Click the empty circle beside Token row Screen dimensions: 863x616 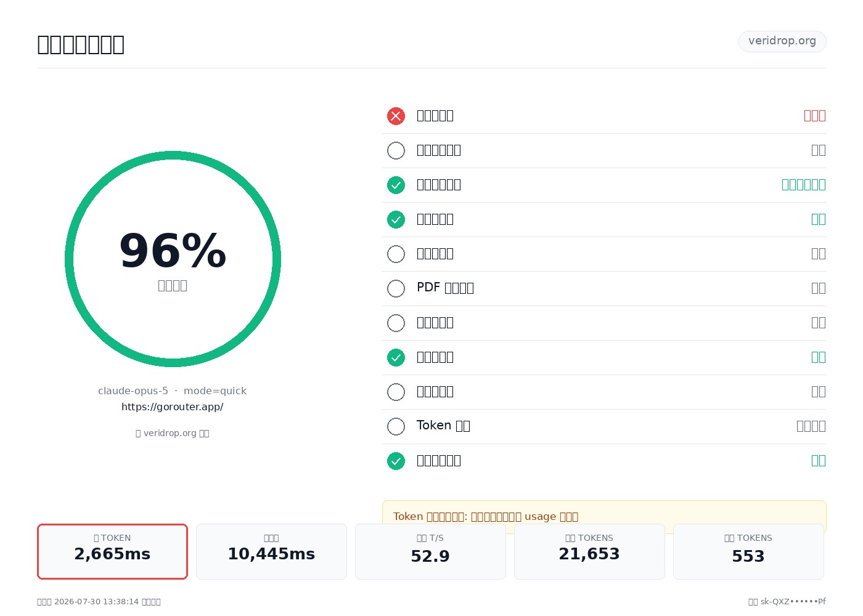point(396,426)
